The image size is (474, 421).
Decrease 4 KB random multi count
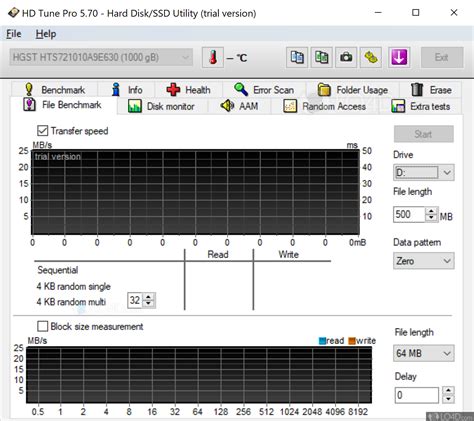148,304
